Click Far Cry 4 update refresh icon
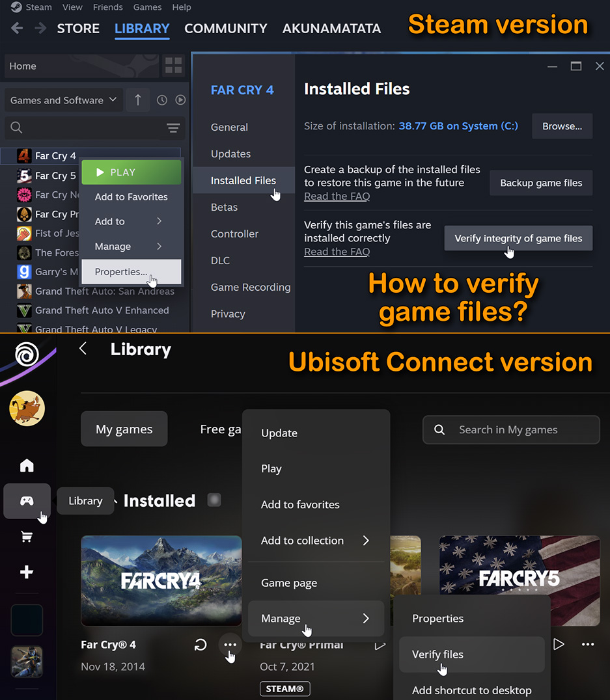The height and width of the screenshot is (700, 610). pyautogui.click(x=201, y=645)
